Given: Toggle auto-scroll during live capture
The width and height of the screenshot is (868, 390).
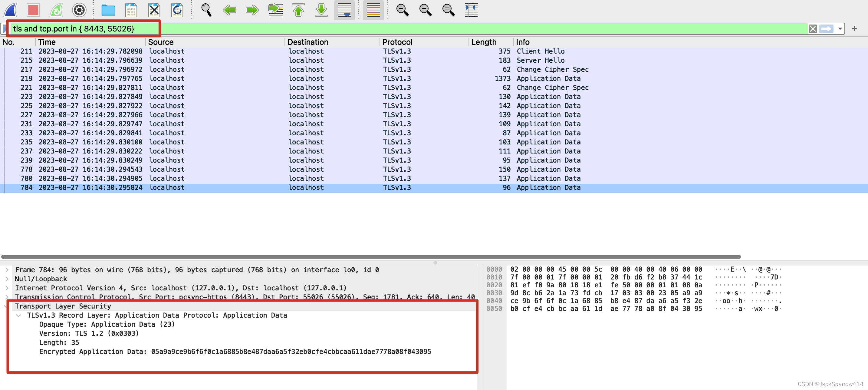Looking at the screenshot, I should [x=344, y=10].
